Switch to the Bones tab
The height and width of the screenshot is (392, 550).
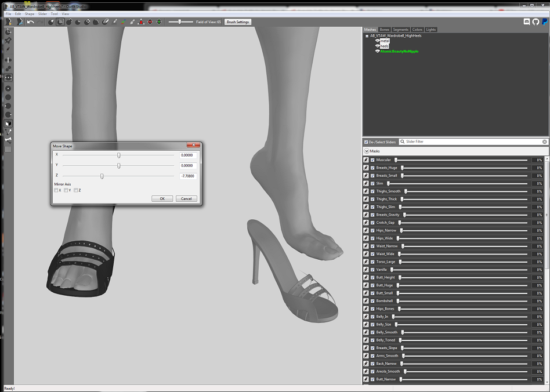385,30
